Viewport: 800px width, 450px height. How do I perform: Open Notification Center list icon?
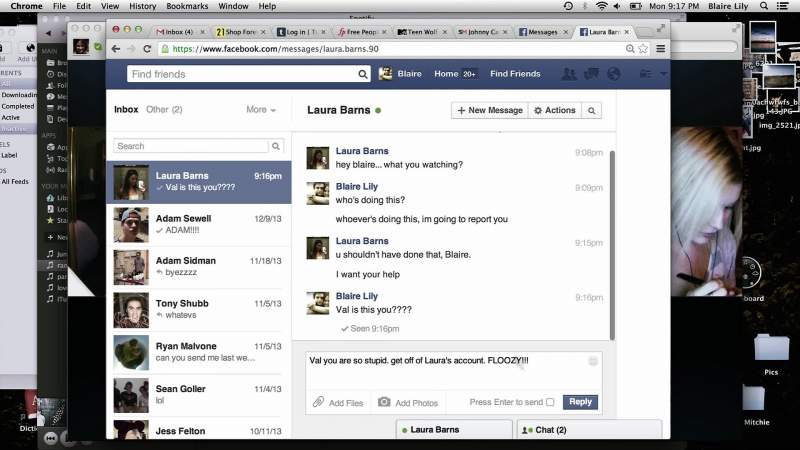point(782,6)
